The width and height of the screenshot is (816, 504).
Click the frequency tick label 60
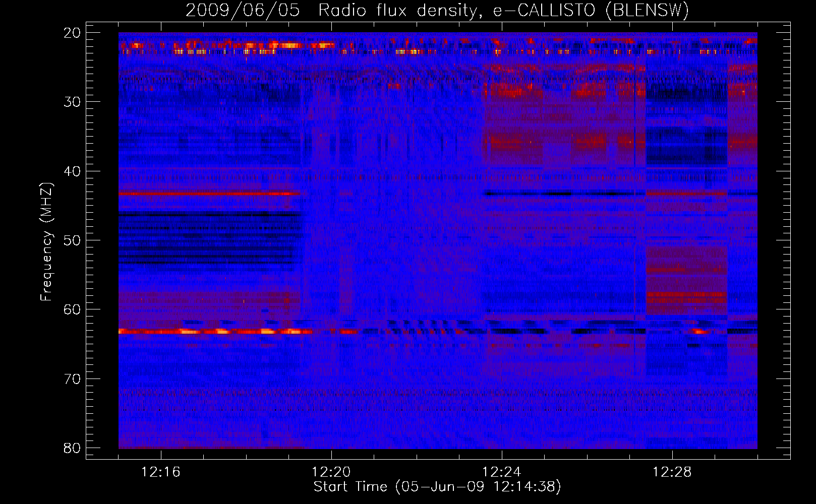coord(73,309)
